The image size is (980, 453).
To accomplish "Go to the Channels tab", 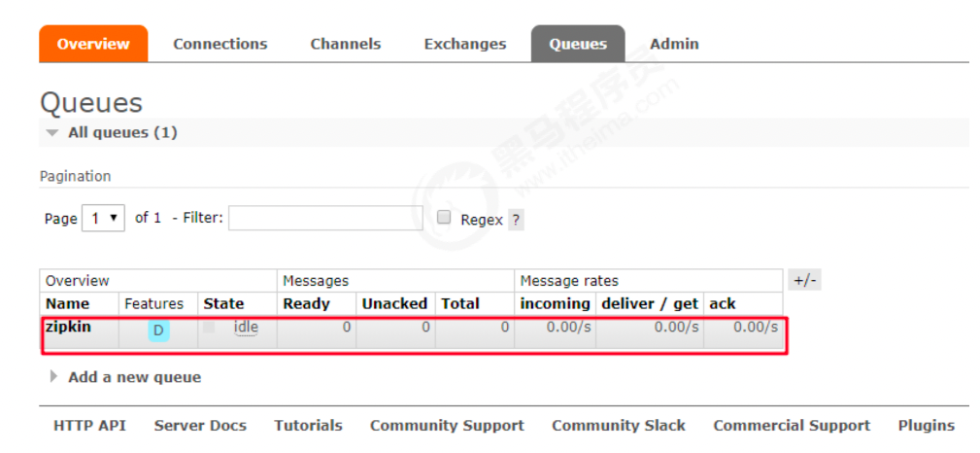I will [346, 44].
